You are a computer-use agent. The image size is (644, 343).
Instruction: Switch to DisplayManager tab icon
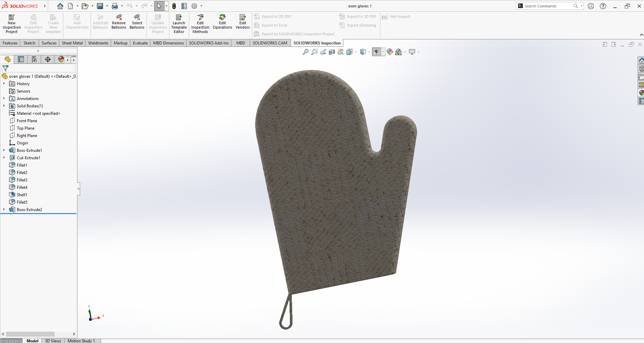61,60
